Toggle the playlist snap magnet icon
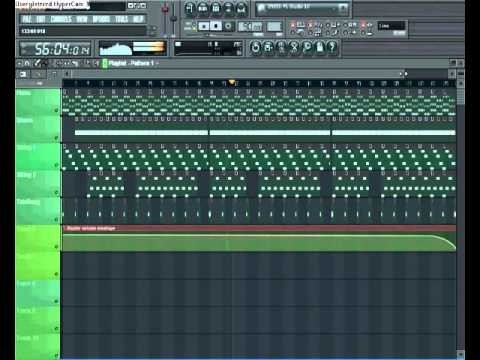This screenshot has width=480, height=360. click(x=27, y=63)
